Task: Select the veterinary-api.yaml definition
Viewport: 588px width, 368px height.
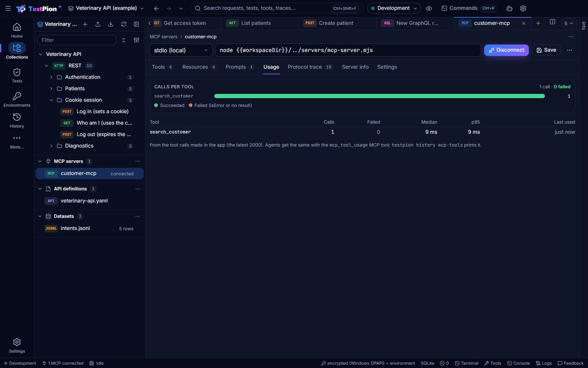Action: coord(89,201)
